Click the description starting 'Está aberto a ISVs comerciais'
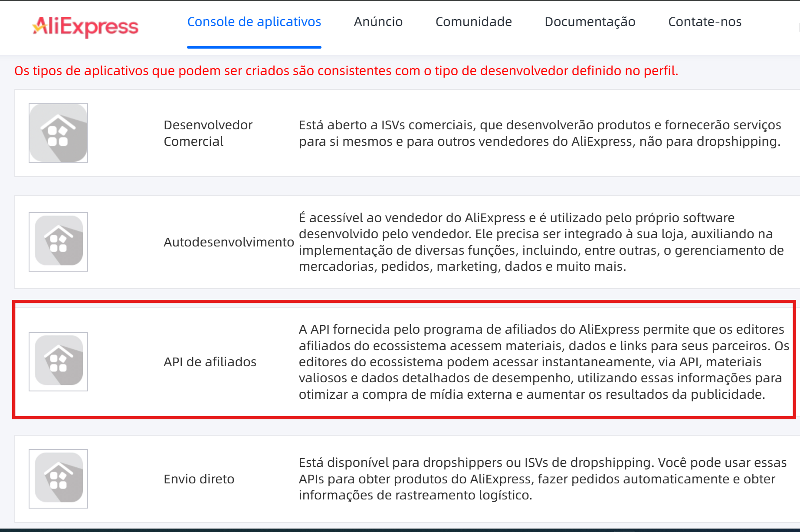This screenshot has width=800, height=532. click(x=540, y=133)
